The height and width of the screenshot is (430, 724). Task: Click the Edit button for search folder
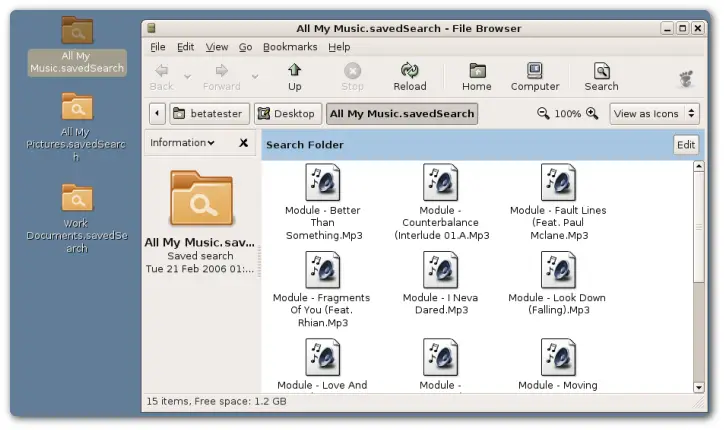[x=685, y=145]
